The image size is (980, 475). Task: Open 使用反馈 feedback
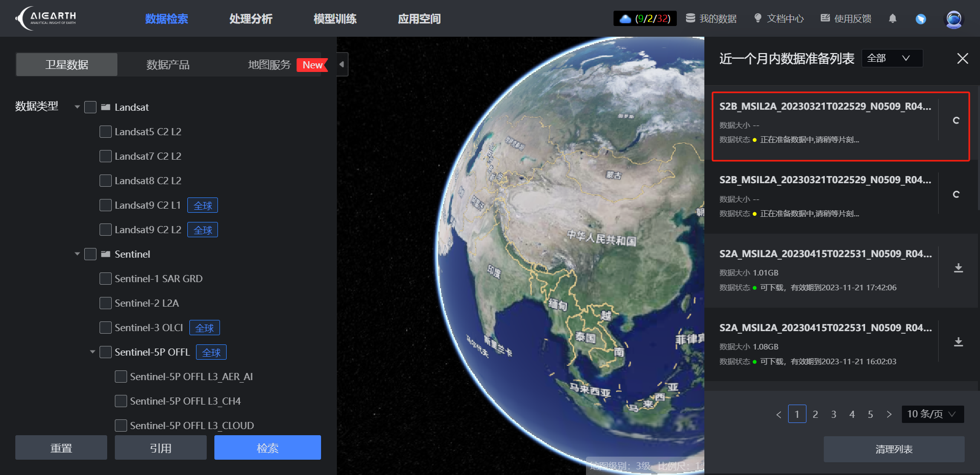[846, 19]
